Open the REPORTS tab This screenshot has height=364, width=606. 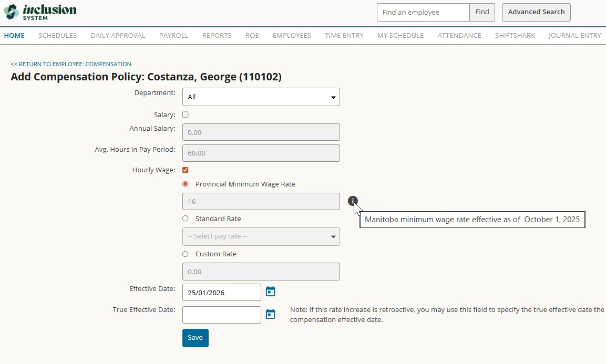click(x=217, y=36)
